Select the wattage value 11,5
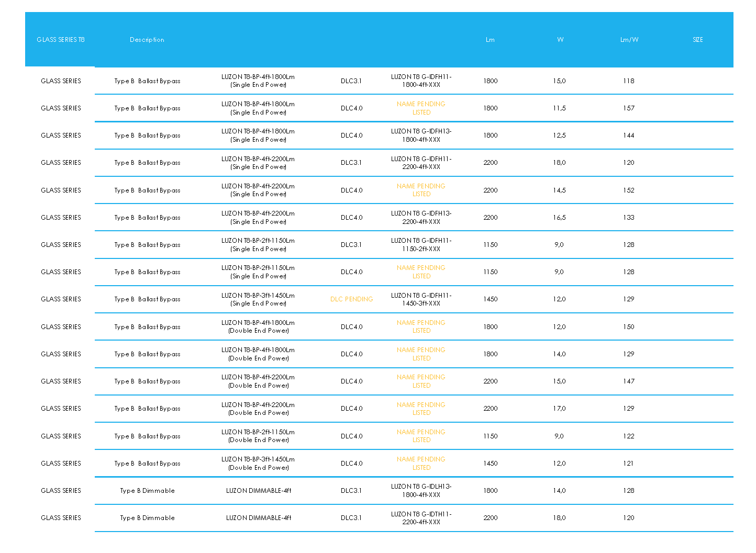This screenshot has height=553, width=756. coord(559,108)
